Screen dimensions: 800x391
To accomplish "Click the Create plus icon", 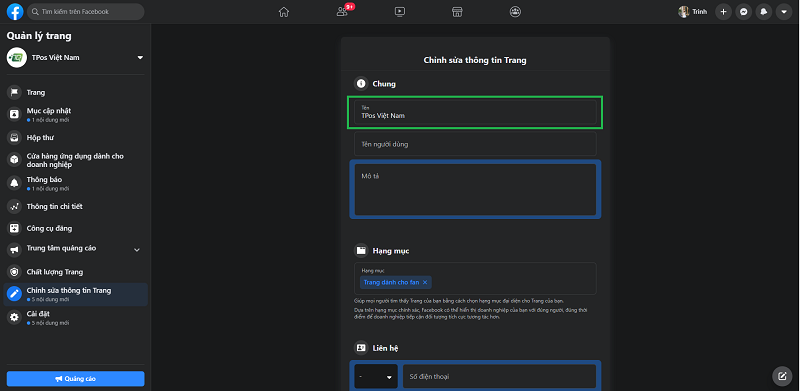I will 723,12.
